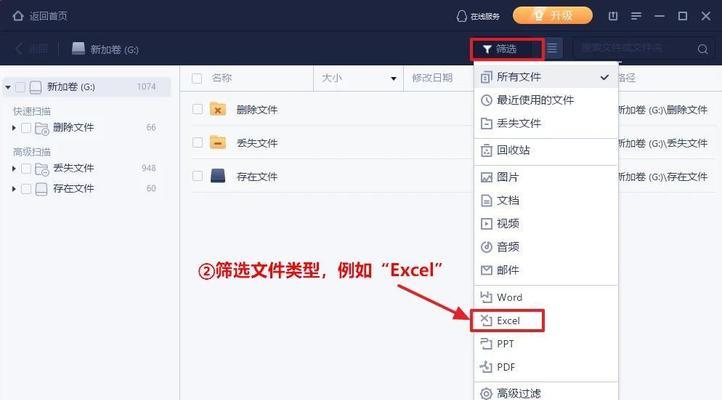The image size is (722, 400).
Task: Filter by 音频 file type
Action: click(x=545, y=247)
